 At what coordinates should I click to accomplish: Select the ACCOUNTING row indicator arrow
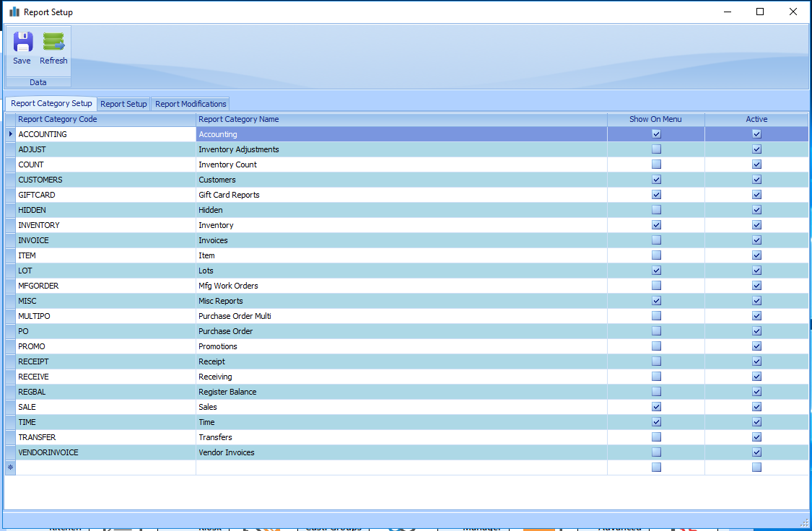tap(10, 134)
